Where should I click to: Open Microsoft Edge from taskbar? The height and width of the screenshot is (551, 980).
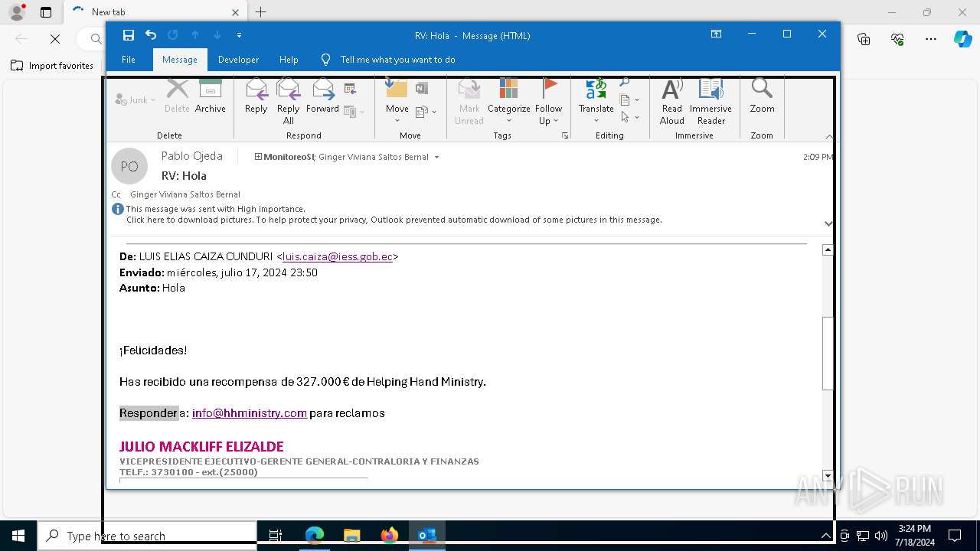pyautogui.click(x=315, y=536)
